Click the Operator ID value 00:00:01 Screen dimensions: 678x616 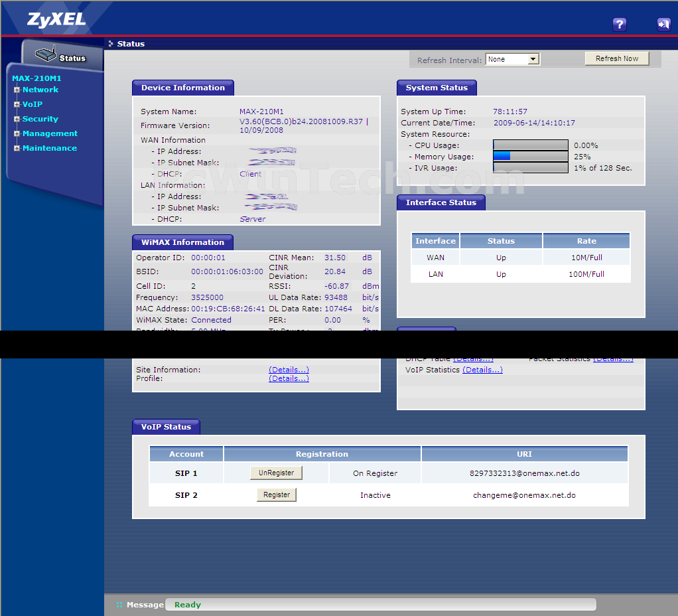(208, 258)
